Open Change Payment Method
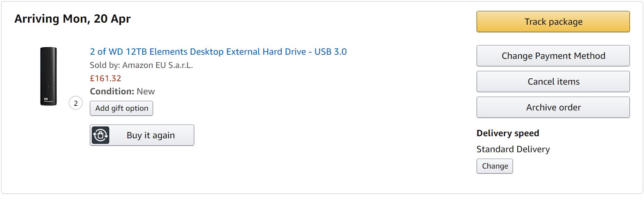This screenshot has width=644, height=217. pyautogui.click(x=553, y=56)
